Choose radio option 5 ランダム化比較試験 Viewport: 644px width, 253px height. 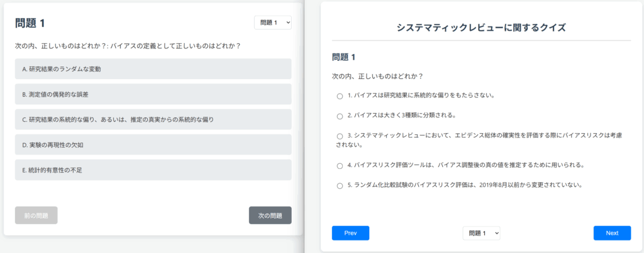coord(340,186)
